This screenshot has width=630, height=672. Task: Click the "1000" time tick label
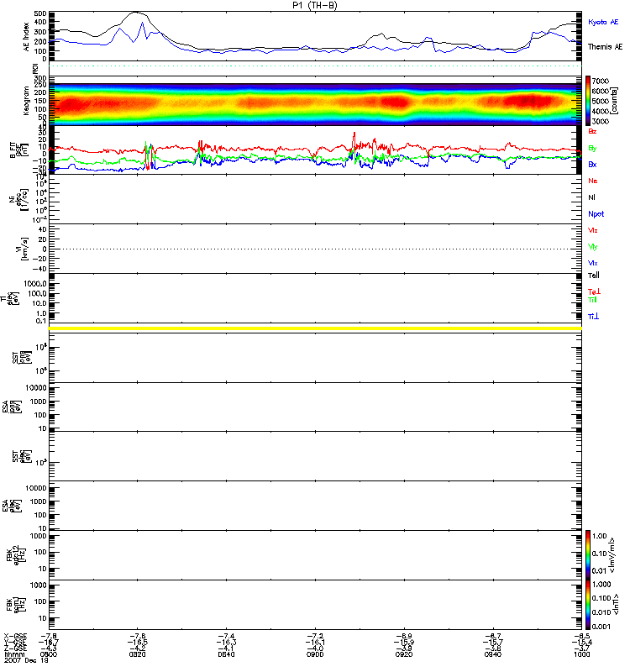581,654
